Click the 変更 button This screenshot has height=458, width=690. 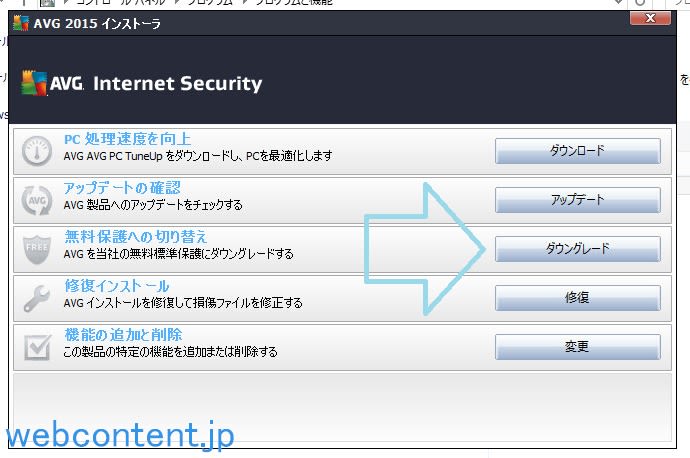click(577, 346)
